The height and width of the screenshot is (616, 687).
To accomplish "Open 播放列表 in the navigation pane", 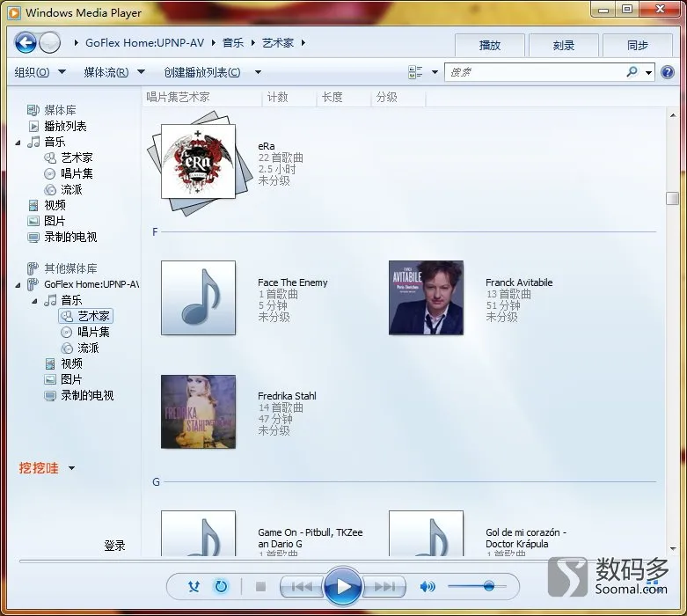I will [65, 126].
